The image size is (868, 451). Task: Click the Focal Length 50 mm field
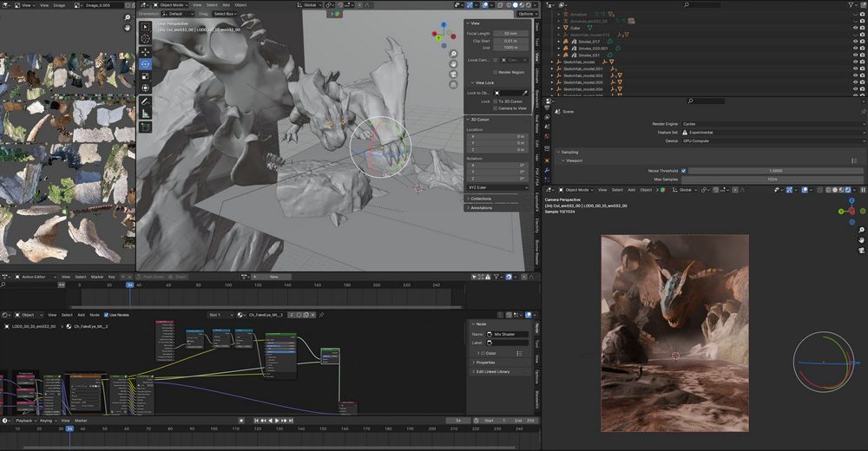[x=510, y=33]
